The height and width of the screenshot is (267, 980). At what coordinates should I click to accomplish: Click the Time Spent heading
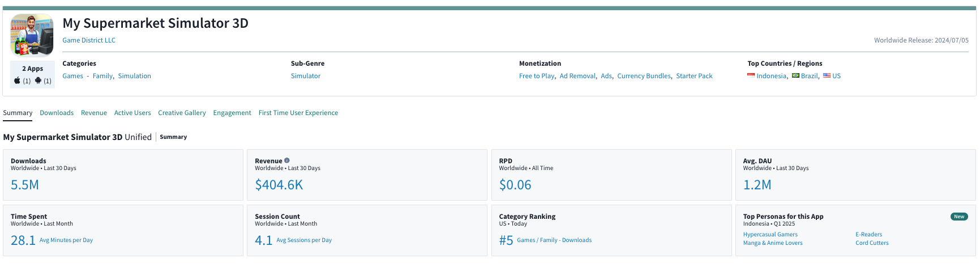(29, 217)
